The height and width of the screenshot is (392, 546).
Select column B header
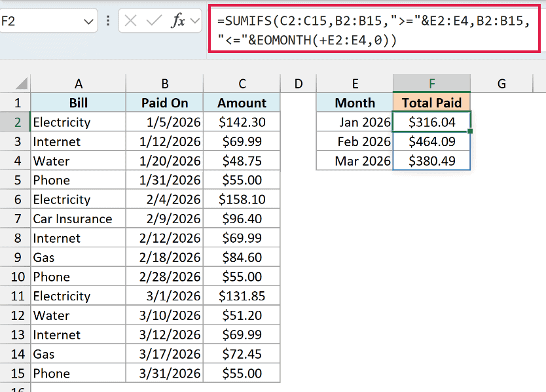click(165, 84)
